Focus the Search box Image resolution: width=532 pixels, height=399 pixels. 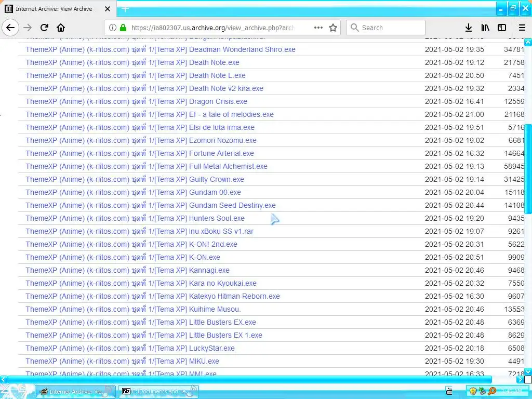[x=385, y=28]
